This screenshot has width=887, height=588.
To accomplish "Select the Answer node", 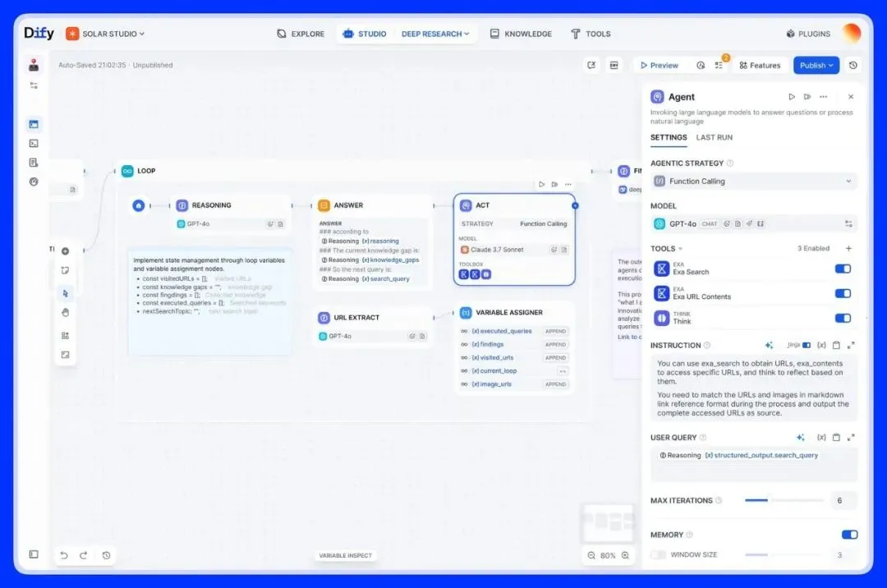I will click(372, 242).
